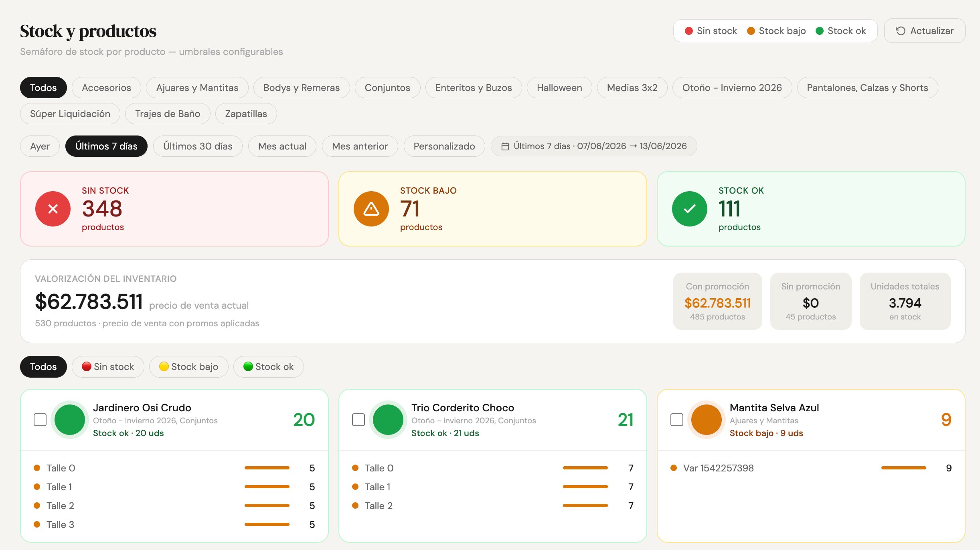Viewport: 980px width, 550px height.
Task: Click the 'Stock ok · 20 uds' status text
Action: (128, 433)
